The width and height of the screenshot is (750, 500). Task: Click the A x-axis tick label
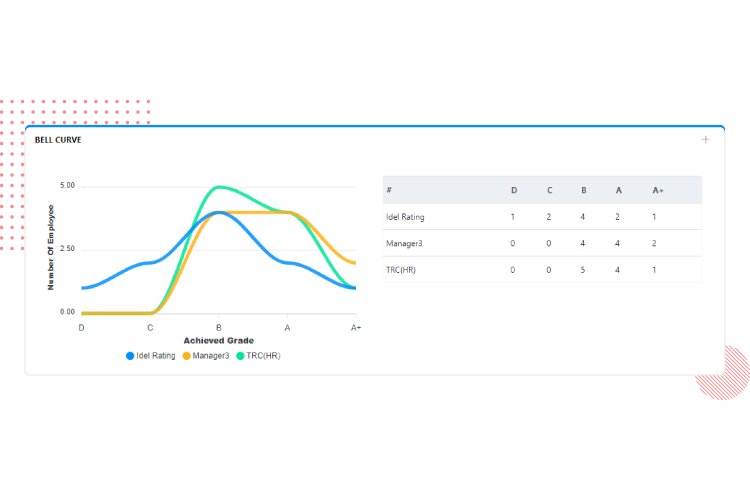pos(287,328)
